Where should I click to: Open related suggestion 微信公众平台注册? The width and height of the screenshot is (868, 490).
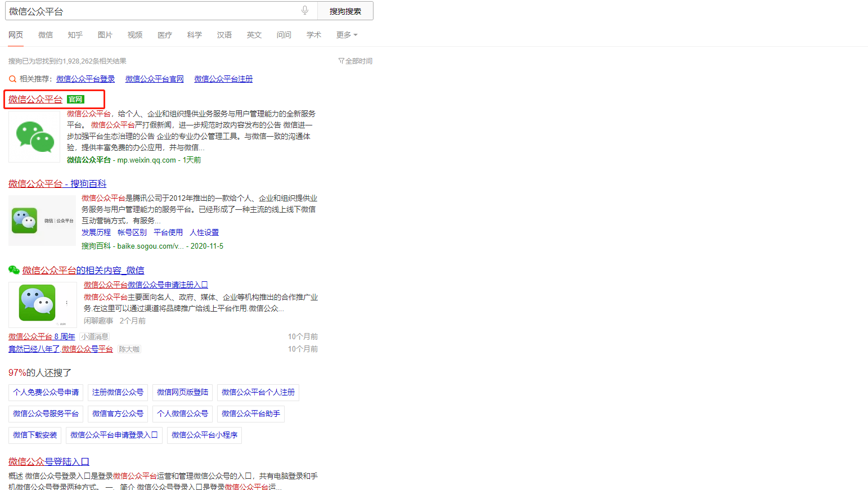click(223, 79)
